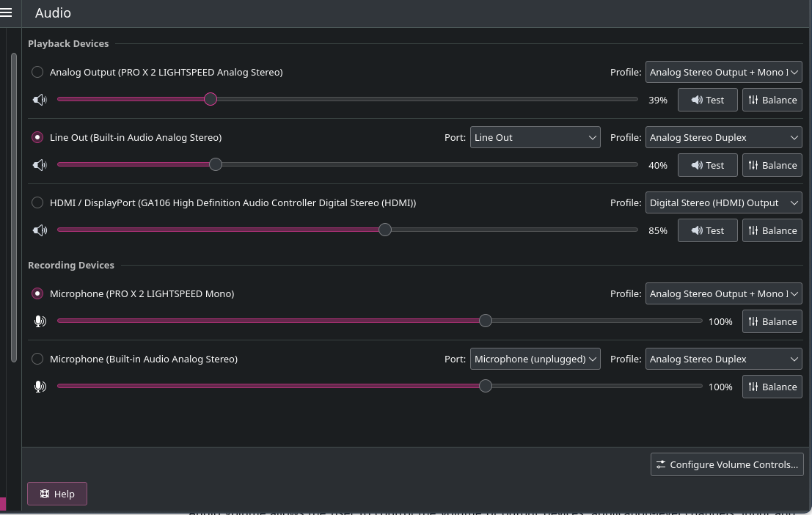Click the HDMI volume slider handle
Image resolution: width=812 pixels, height=515 pixels.
(385, 230)
